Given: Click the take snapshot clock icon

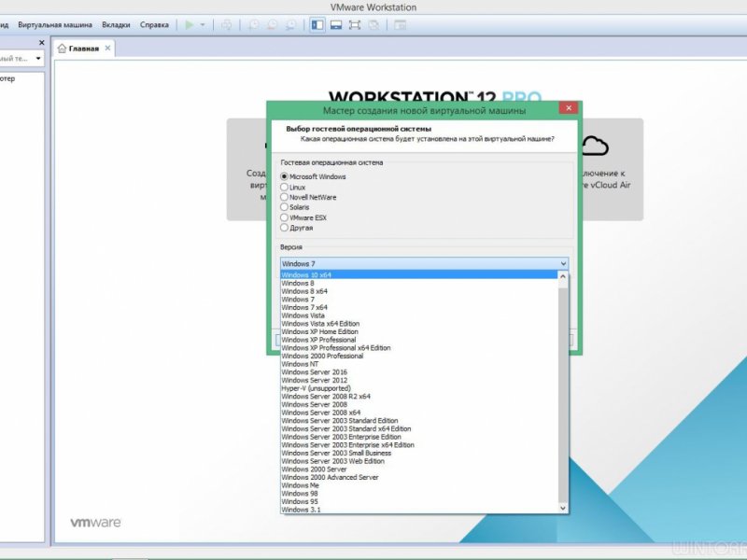Looking at the screenshot, I should [x=253, y=25].
